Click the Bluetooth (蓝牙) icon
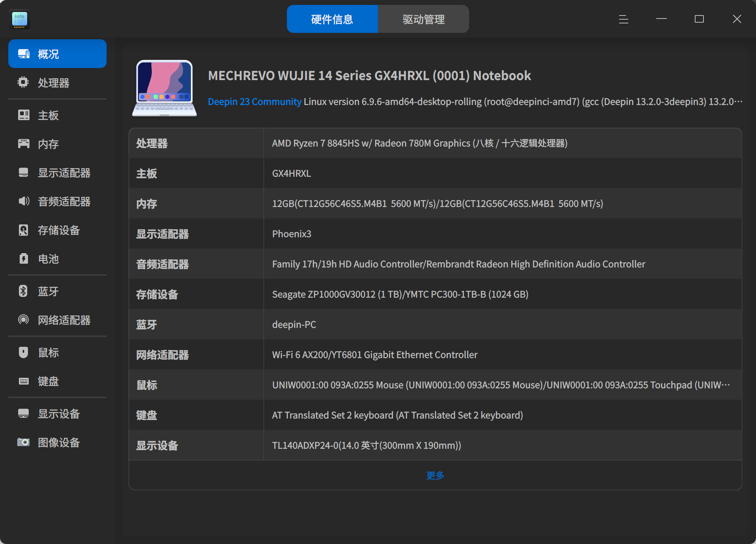 (x=23, y=291)
